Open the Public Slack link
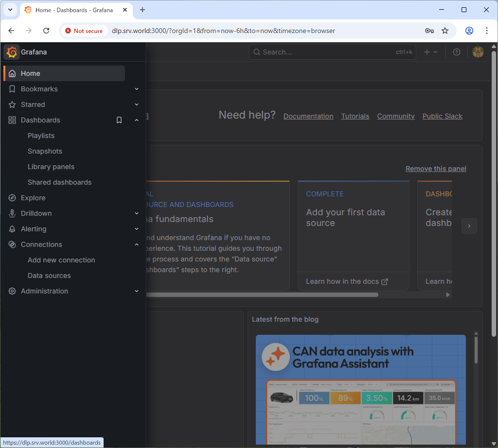This screenshot has height=448, width=498. tap(442, 116)
